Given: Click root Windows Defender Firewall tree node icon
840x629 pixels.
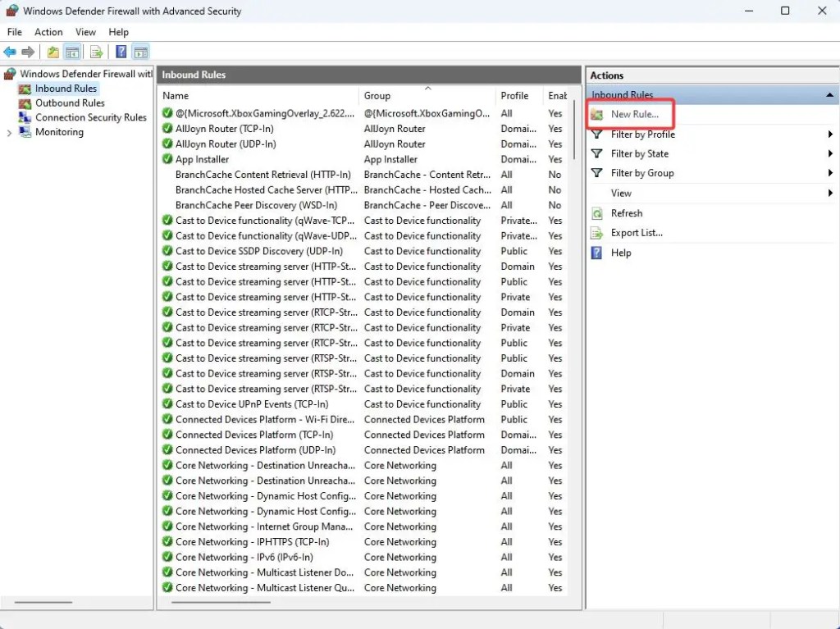Looking at the screenshot, I should pos(10,74).
